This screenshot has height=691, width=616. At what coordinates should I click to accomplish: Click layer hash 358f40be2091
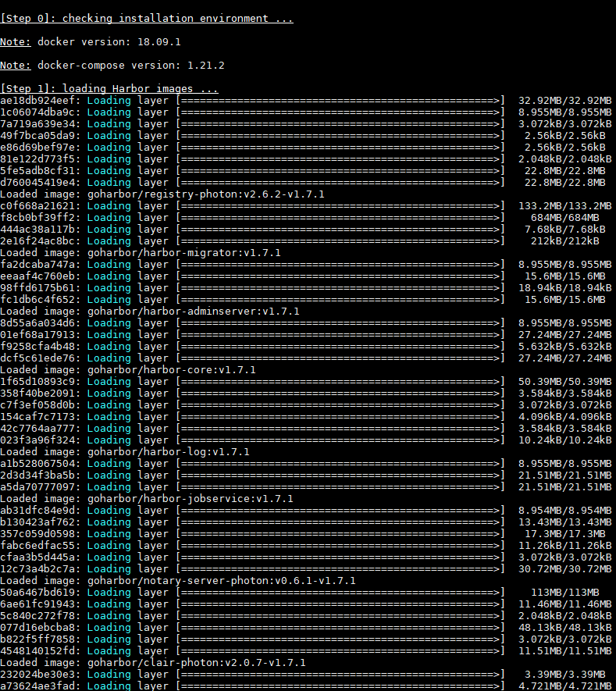pyautogui.click(x=37, y=394)
